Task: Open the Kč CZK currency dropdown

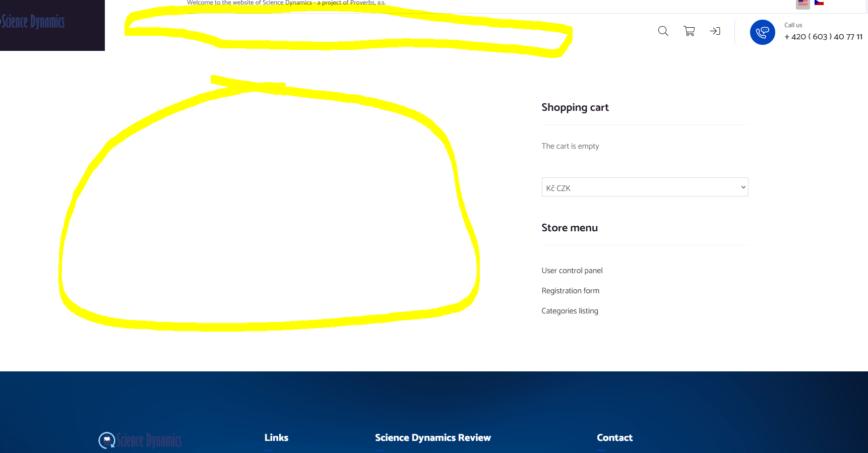Action: tap(645, 187)
